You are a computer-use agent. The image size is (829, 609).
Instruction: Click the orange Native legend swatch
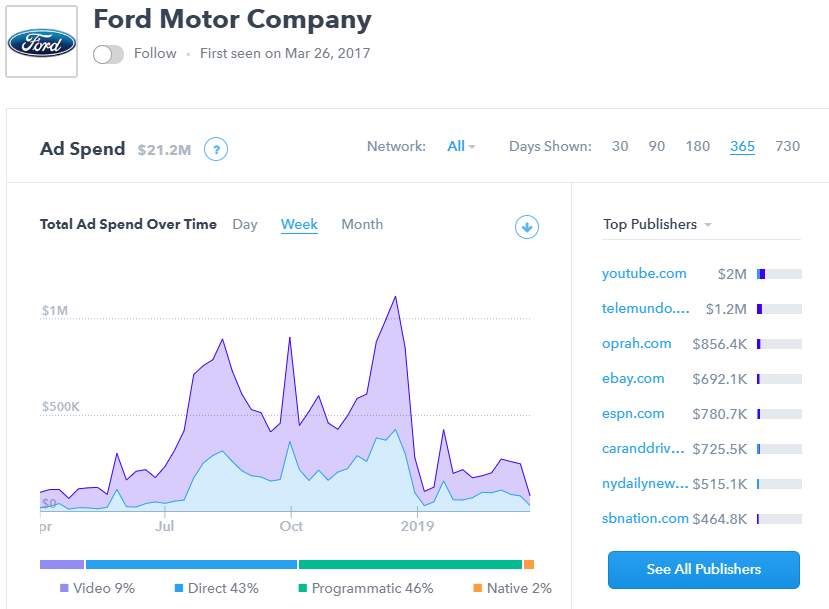pos(478,589)
